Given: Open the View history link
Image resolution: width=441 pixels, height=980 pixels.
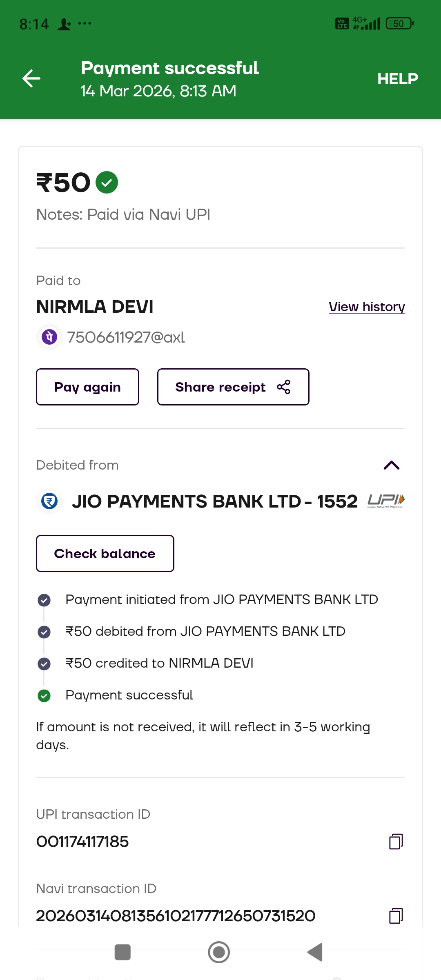Looking at the screenshot, I should (x=367, y=307).
